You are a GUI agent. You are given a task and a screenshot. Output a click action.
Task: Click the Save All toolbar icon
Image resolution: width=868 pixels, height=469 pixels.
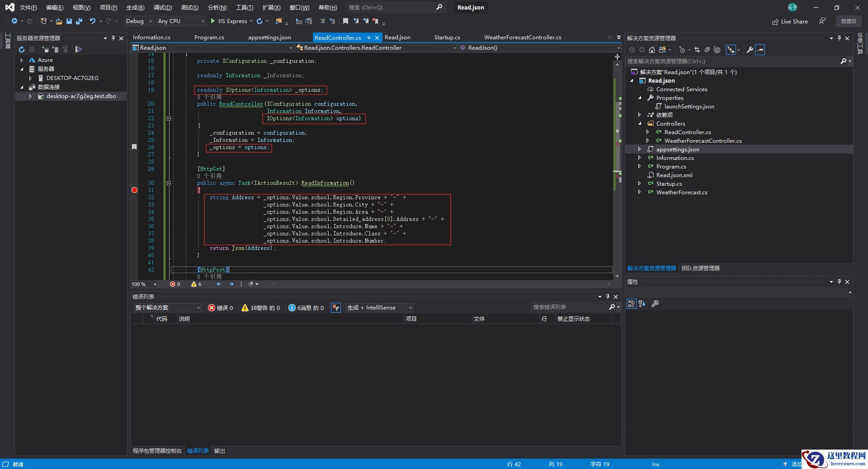pyautogui.click(x=79, y=21)
